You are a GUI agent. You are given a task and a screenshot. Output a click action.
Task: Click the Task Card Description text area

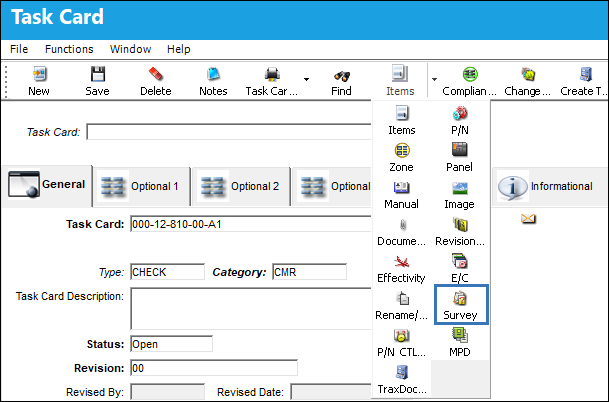coord(251,309)
